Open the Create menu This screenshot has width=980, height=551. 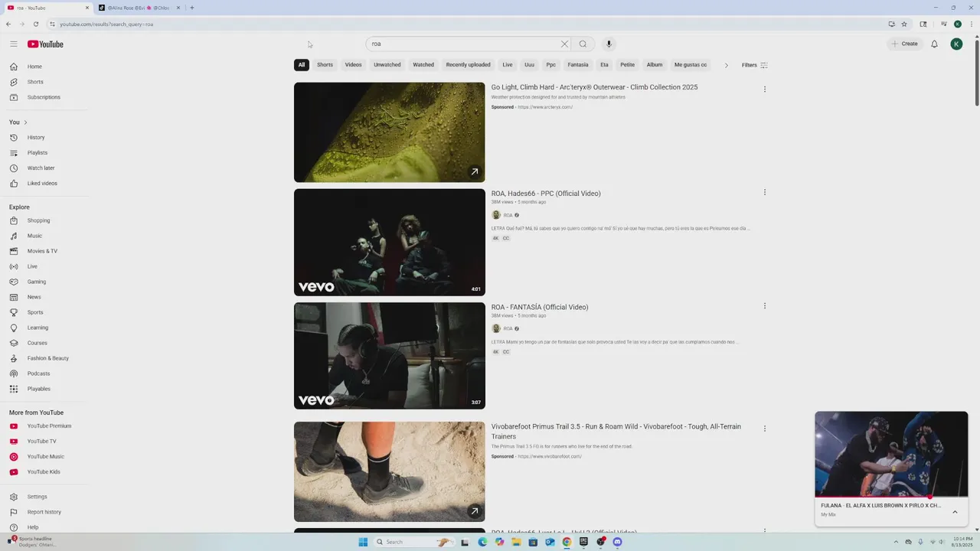coord(904,44)
